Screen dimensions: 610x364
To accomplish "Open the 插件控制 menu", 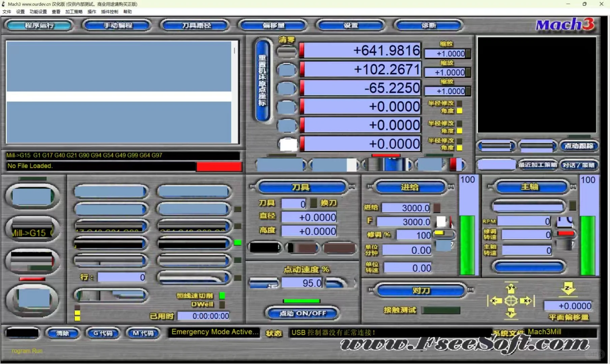I will tap(110, 12).
